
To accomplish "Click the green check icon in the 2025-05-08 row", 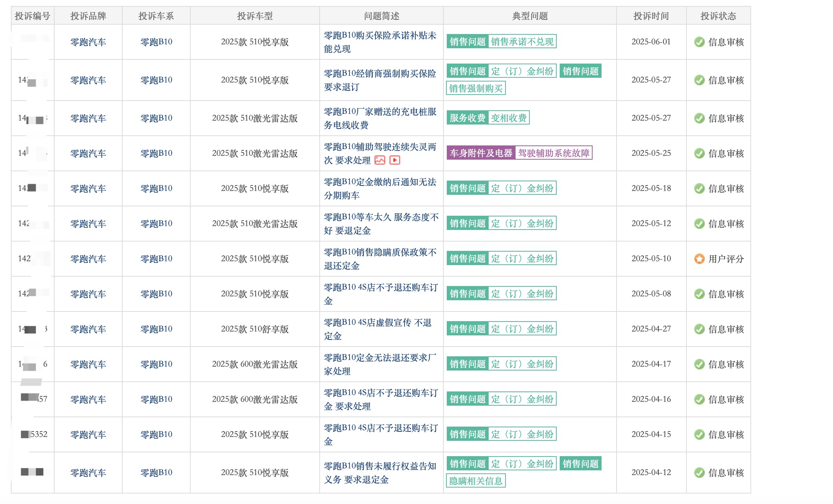I will (x=699, y=294).
